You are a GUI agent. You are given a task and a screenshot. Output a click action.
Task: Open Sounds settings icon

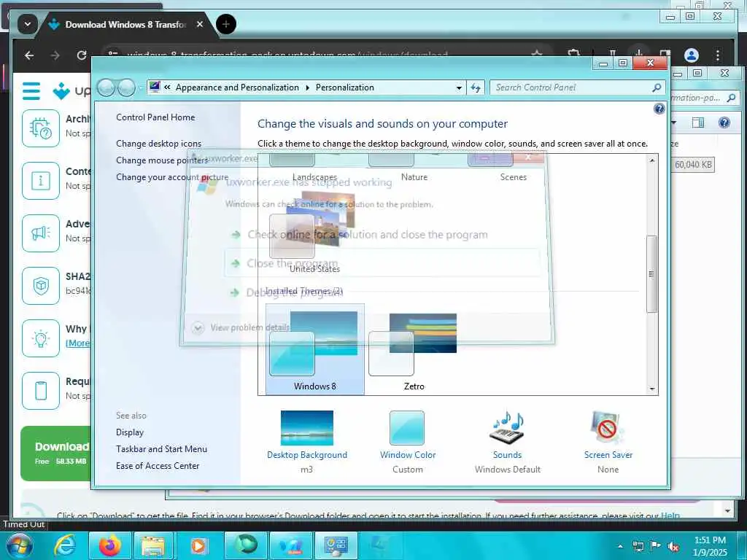click(x=507, y=427)
